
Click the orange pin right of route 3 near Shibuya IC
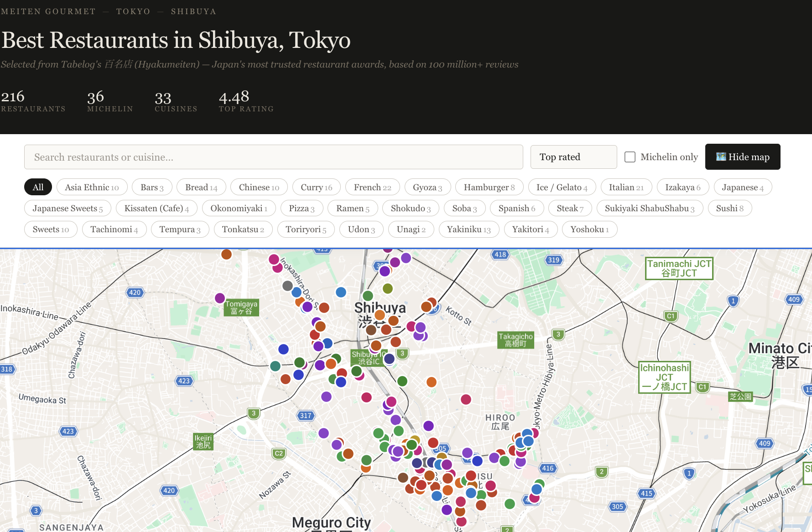(x=431, y=382)
